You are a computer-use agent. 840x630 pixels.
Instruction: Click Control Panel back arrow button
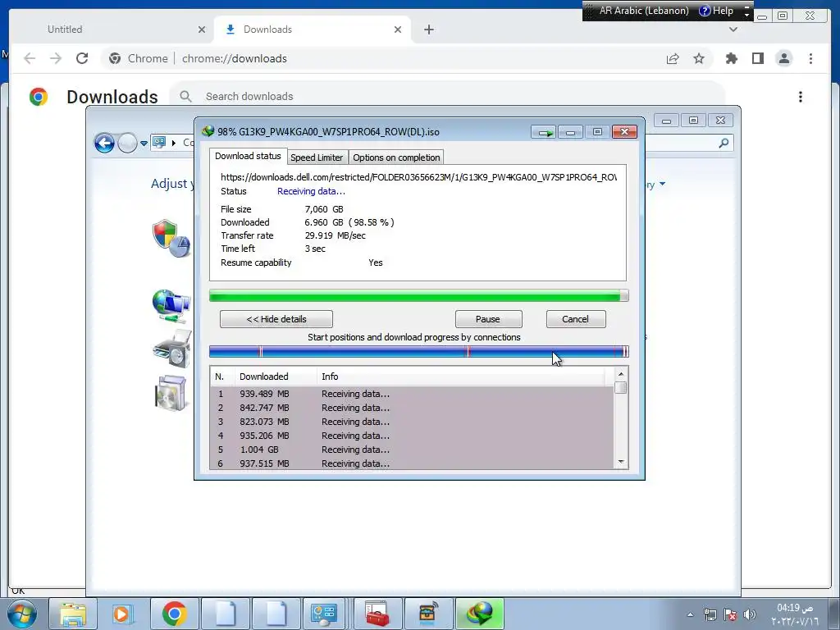[104, 143]
